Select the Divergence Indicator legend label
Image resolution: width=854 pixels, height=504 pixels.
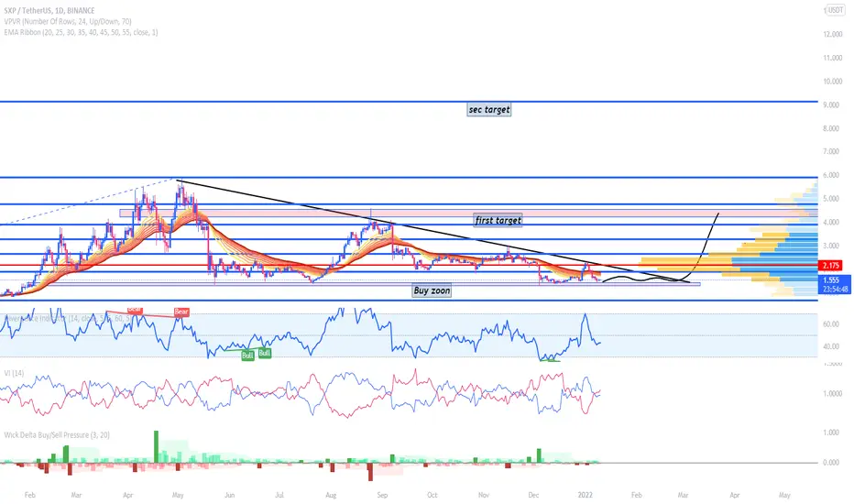click(68, 318)
